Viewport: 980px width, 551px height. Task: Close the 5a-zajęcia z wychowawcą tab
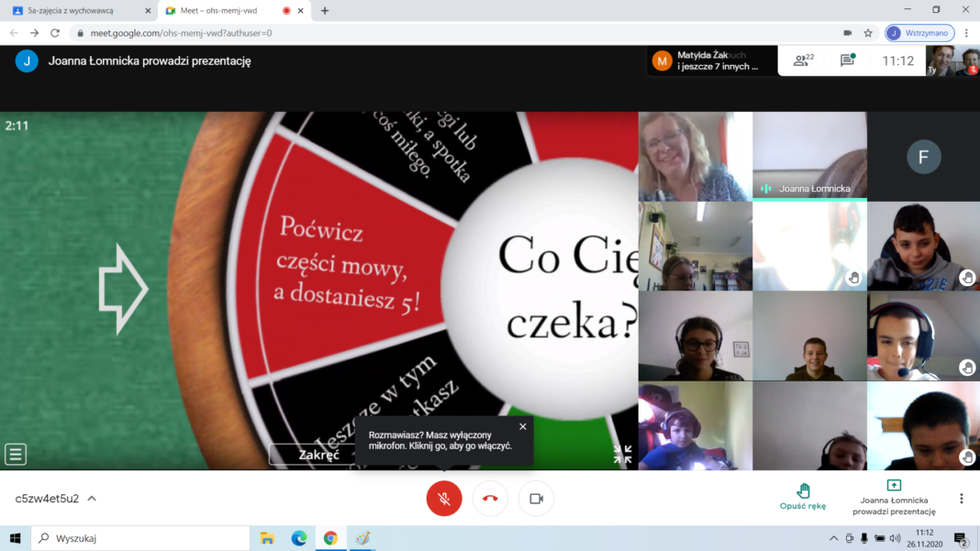[x=148, y=11]
